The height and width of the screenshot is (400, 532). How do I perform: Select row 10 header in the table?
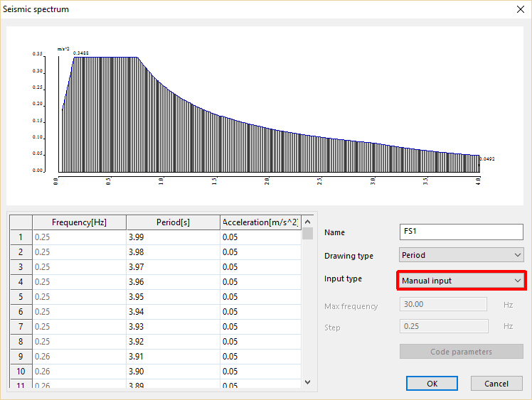tap(21, 372)
